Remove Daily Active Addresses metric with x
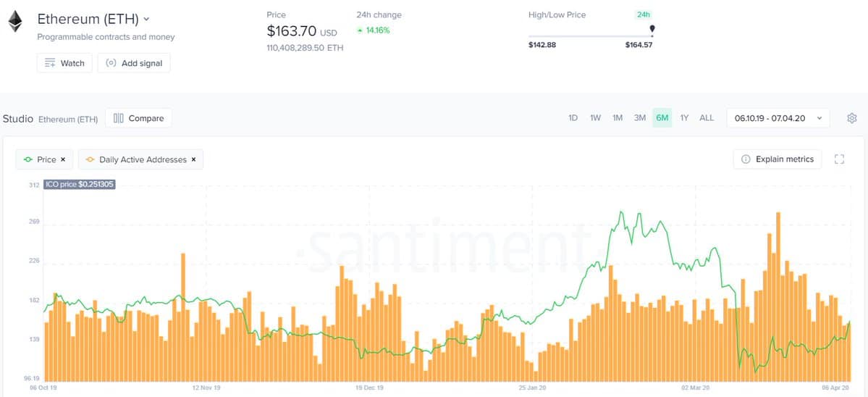Image resolution: width=868 pixels, height=397 pixels. [193, 159]
